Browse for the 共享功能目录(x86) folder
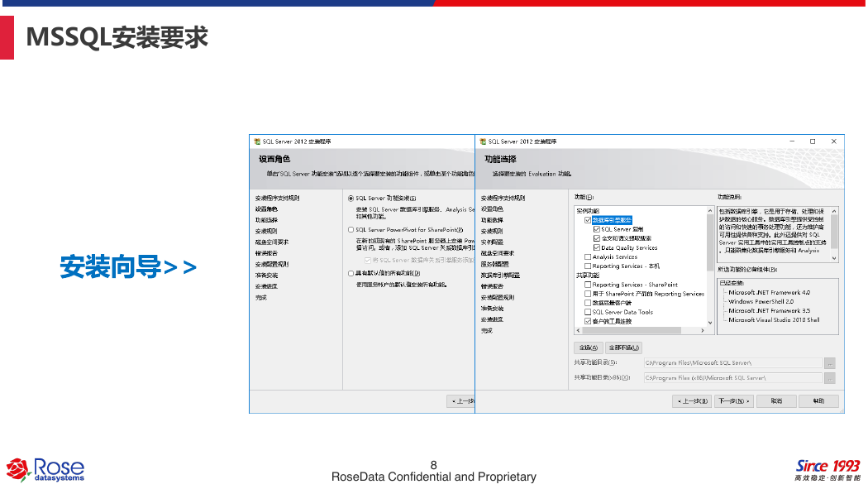The height and width of the screenshot is (489, 868). (829, 378)
